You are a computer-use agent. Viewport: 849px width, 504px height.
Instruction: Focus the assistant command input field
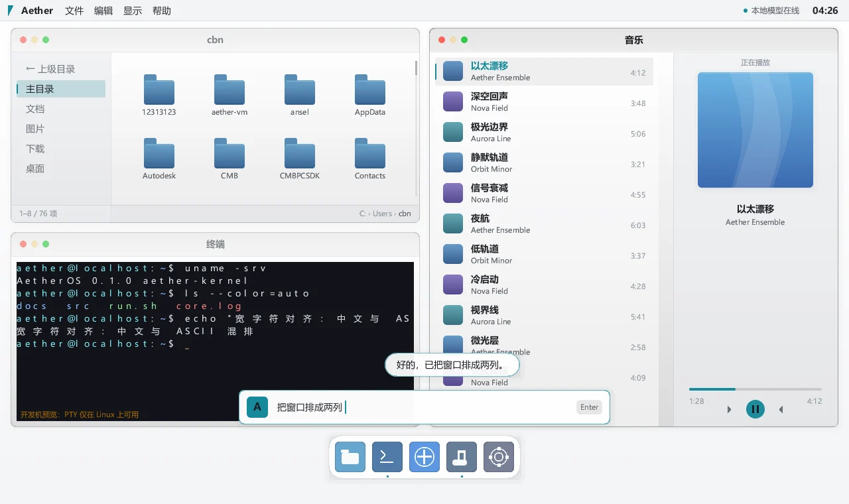(423, 407)
